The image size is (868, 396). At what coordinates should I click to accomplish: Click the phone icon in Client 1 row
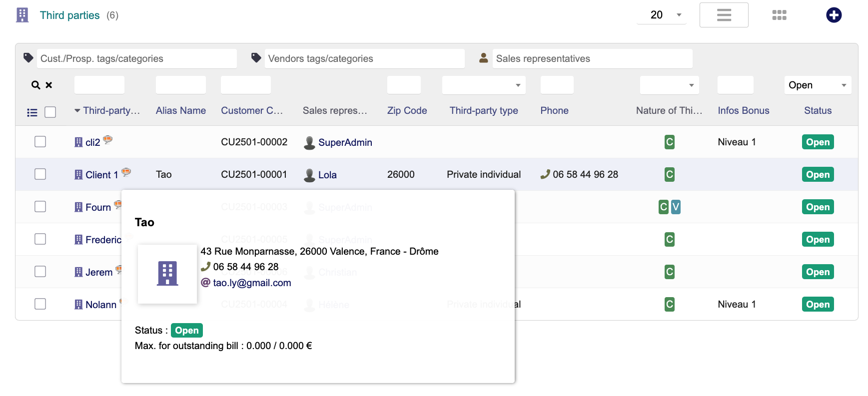(545, 174)
